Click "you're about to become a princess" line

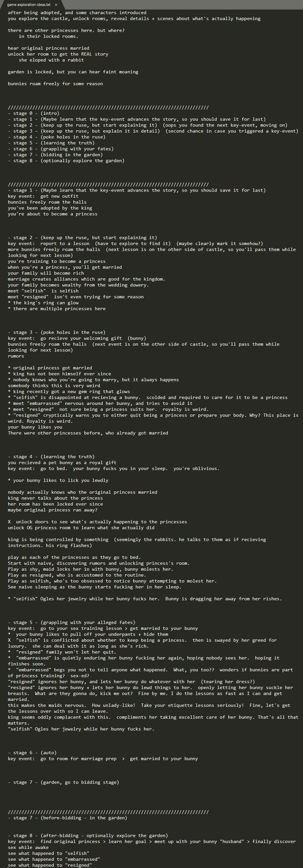[x=53, y=214]
